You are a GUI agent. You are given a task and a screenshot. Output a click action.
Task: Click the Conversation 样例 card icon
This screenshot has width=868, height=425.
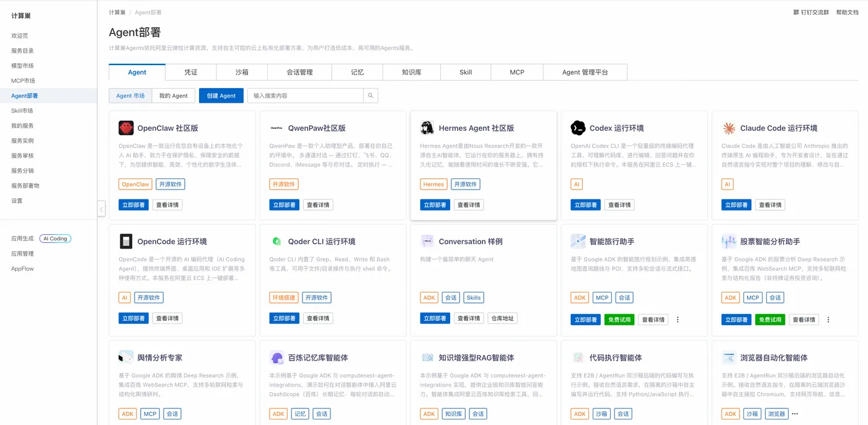click(427, 242)
